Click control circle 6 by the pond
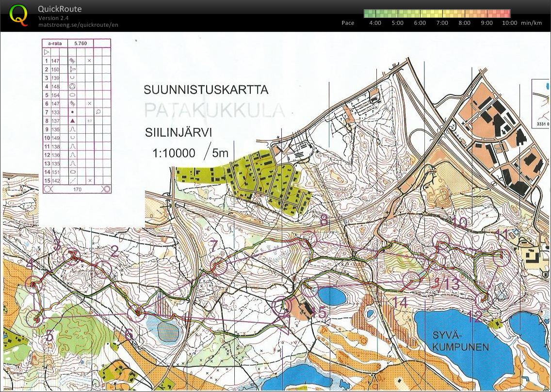The height and width of the screenshot is (392, 551). tap(137, 314)
